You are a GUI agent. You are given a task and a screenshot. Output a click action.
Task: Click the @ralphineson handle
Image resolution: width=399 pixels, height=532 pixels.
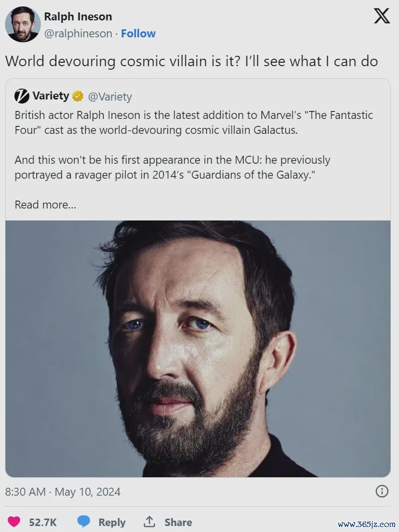[78, 33]
